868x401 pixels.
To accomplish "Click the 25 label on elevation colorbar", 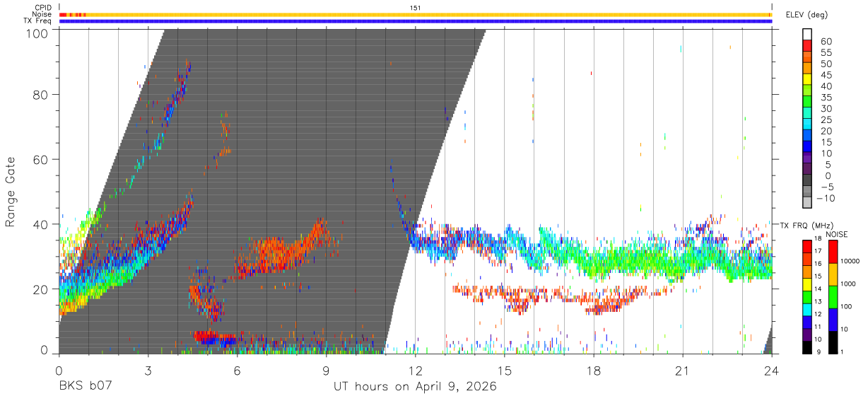I will [826, 120].
